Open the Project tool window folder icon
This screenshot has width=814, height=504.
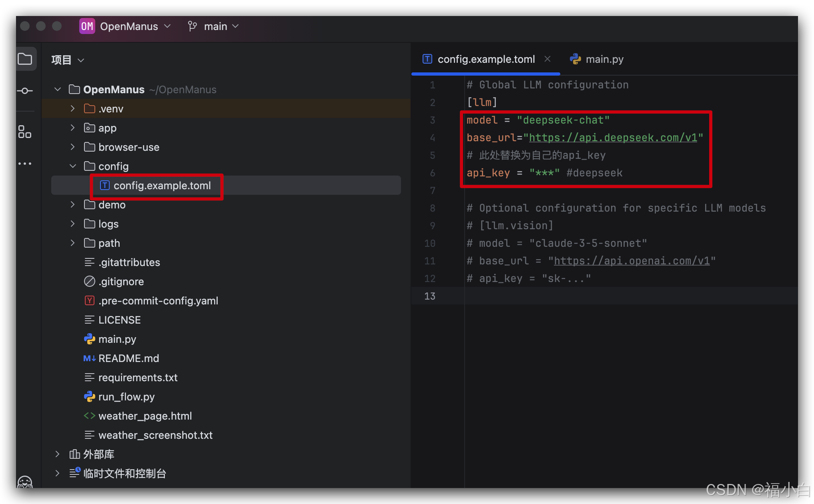(x=25, y=59)
